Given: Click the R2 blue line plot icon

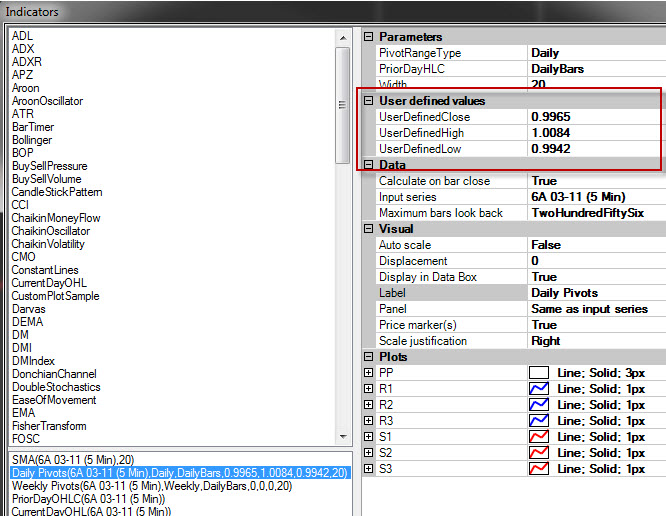Looking at the screenshot, I should (539, 405).
